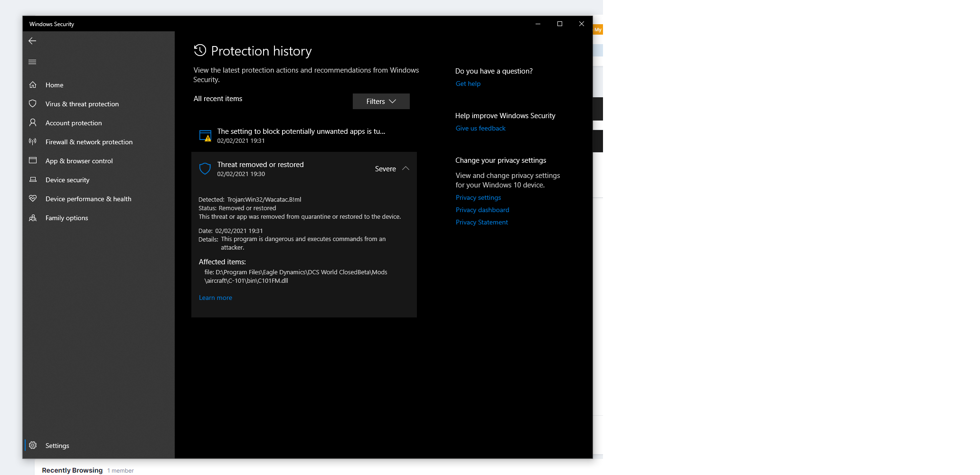Viewport: 980px width, 475px height.
Task: Expand the block potentially unwanted apps entry
Action: click(304, 136)
